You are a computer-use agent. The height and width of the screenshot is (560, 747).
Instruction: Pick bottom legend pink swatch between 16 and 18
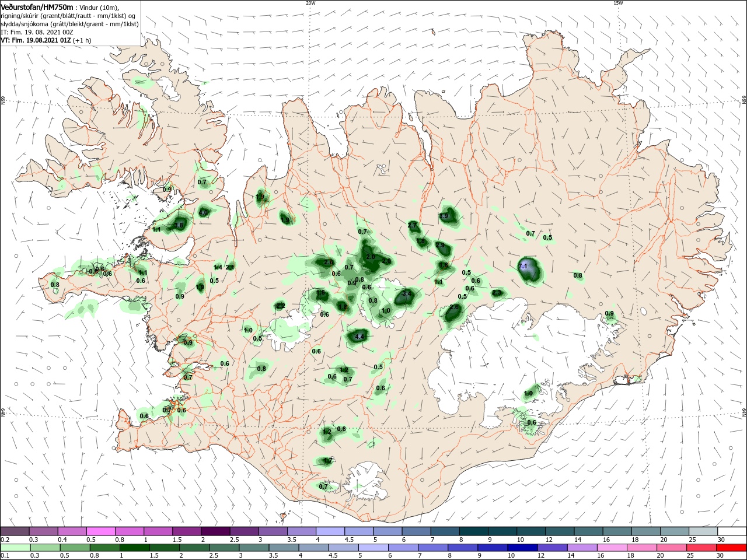(610, 547)
